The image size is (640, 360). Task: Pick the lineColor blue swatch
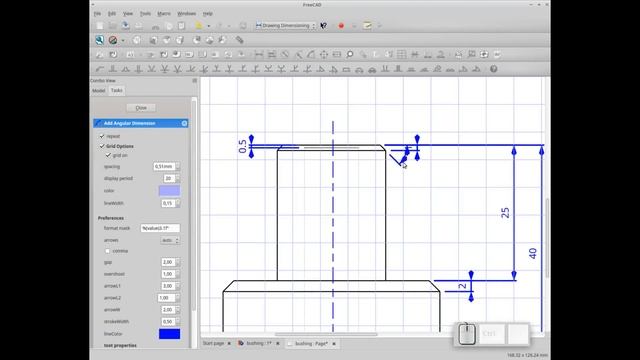169,334
